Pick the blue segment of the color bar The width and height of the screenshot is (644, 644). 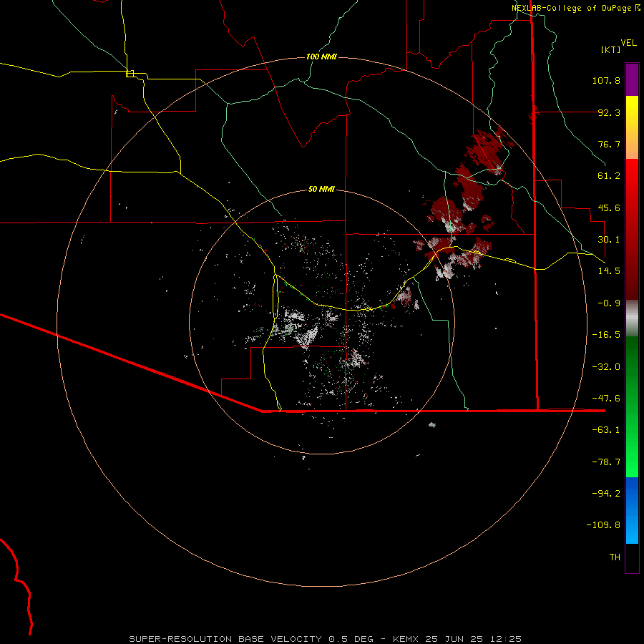(632, 510)
